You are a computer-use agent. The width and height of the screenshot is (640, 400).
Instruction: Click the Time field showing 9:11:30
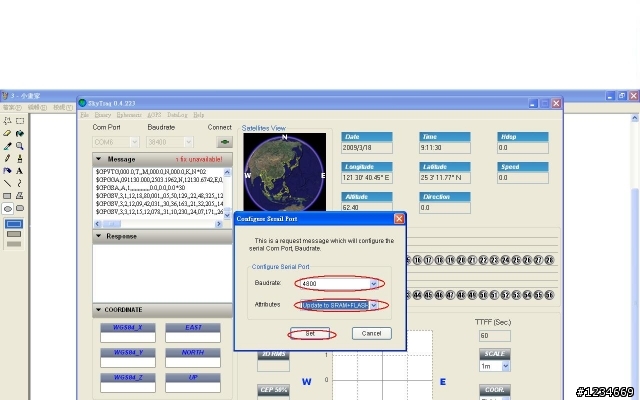(x=445, y=148)
